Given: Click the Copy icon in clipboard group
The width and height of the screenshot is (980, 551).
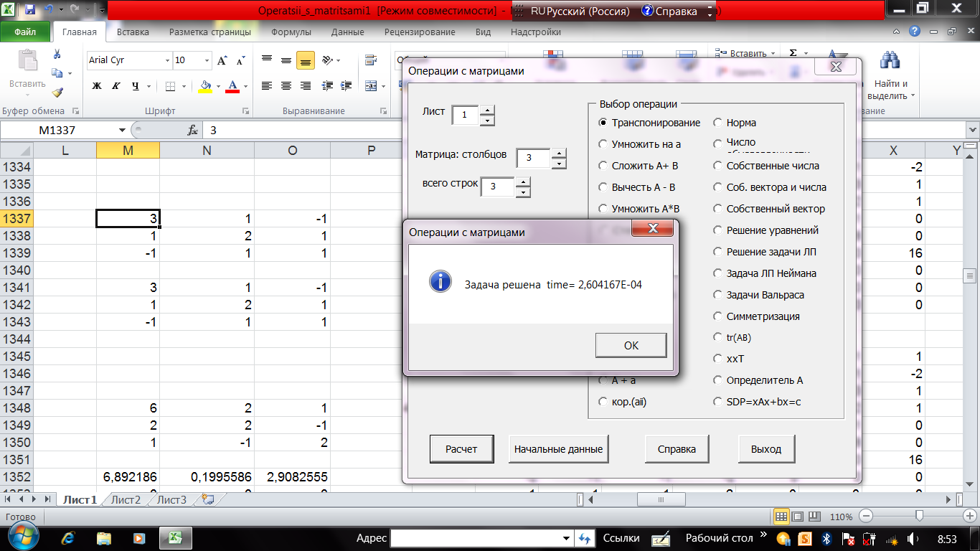Looking at the screenshot, I should pyautogui.click(x=57, y=73).
